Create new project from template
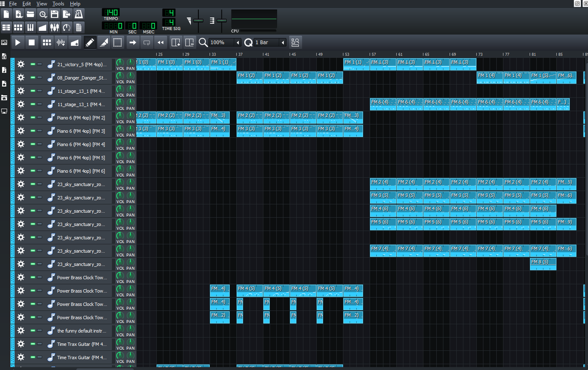The height and width of the screenshot is (370, 588). tap(19, 14)
